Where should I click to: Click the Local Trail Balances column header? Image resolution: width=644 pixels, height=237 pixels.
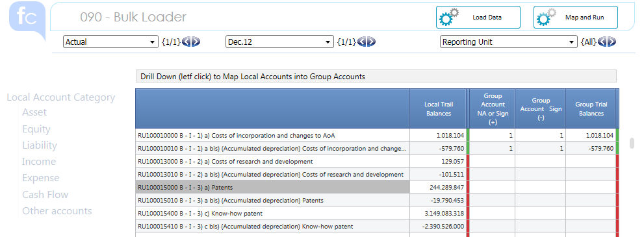point(438,108)
